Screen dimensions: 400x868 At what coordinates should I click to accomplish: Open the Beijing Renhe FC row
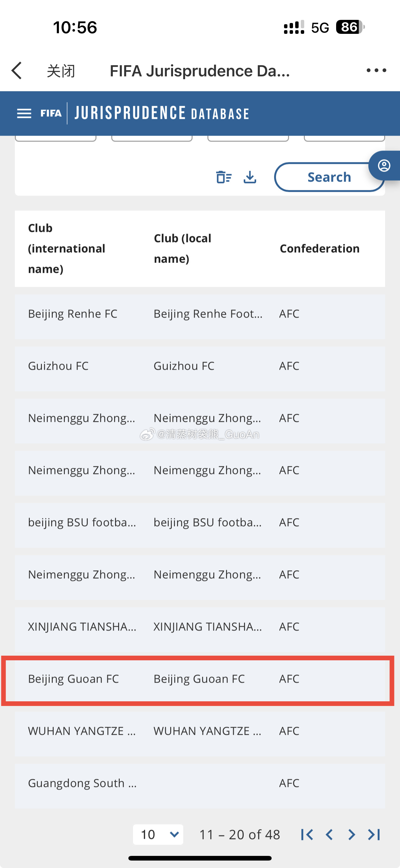coord(200,314)
